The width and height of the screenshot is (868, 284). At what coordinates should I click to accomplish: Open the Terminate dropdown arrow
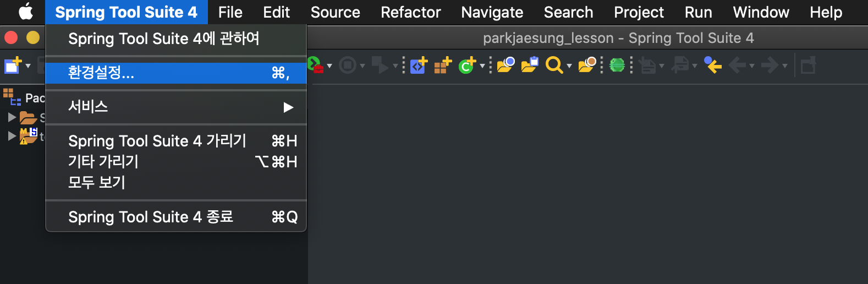pyautogui.click(x=362, y=66)
